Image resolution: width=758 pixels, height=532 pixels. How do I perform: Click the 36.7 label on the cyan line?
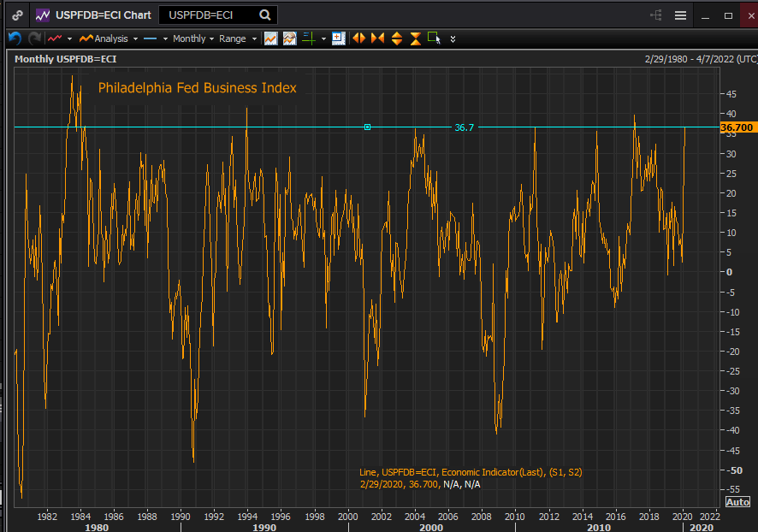pos(464,127)
